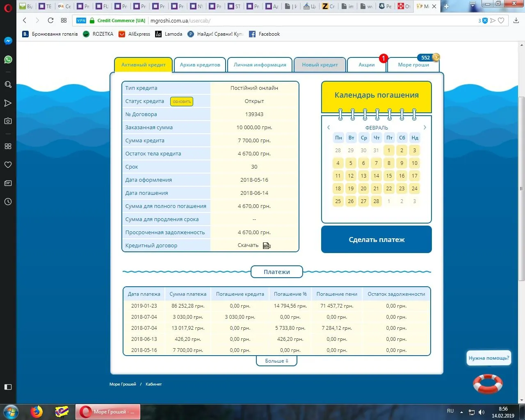Expand payments list with Больше button
Viewport: 525px width, 420px height.
coord(276,361)
